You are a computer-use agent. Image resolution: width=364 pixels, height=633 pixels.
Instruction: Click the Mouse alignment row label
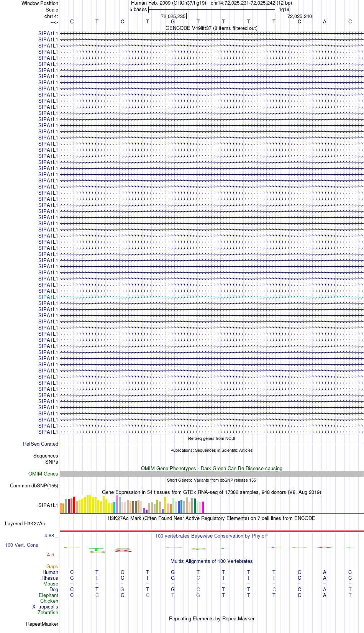point(51,584)
